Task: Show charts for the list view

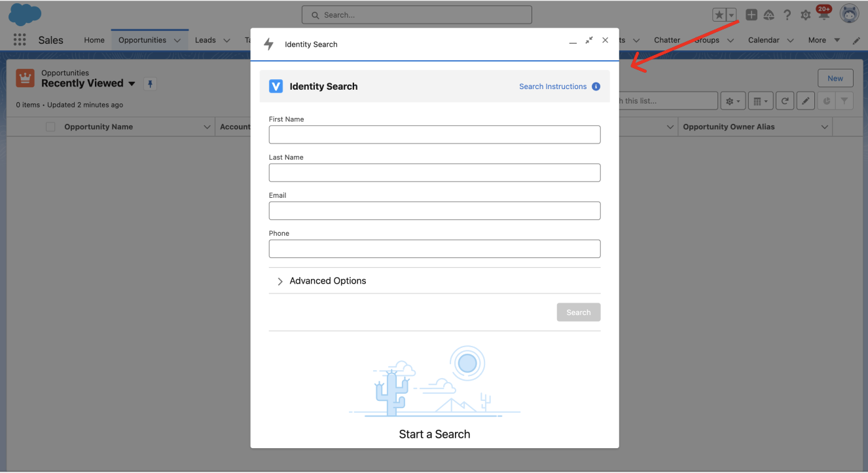Action: click(x=827, y=101)
